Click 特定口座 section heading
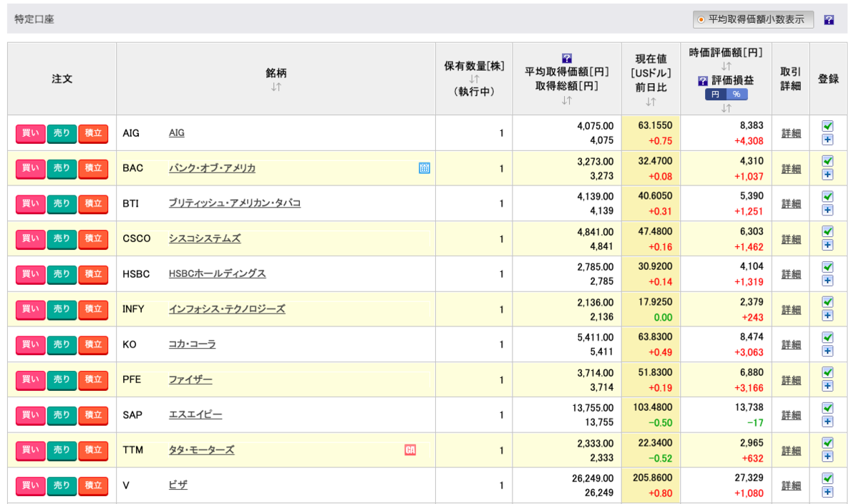 [x=34, y=19]
